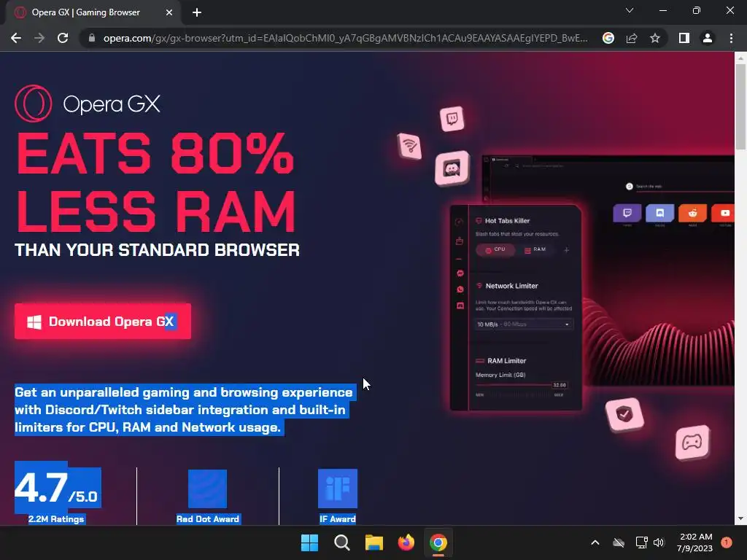This screenshot has height=560, width=747.
Task: Open Windows taskbar search
Action: click(x=341, y=542)
